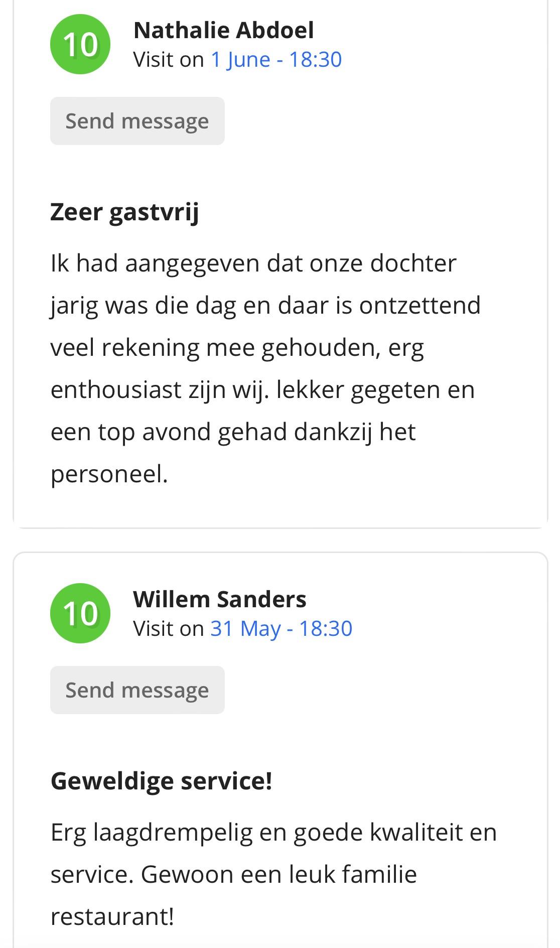Click the word 'restaurant!' in the second review
This screenshot has height=948, width=560.
click(112, 917)
